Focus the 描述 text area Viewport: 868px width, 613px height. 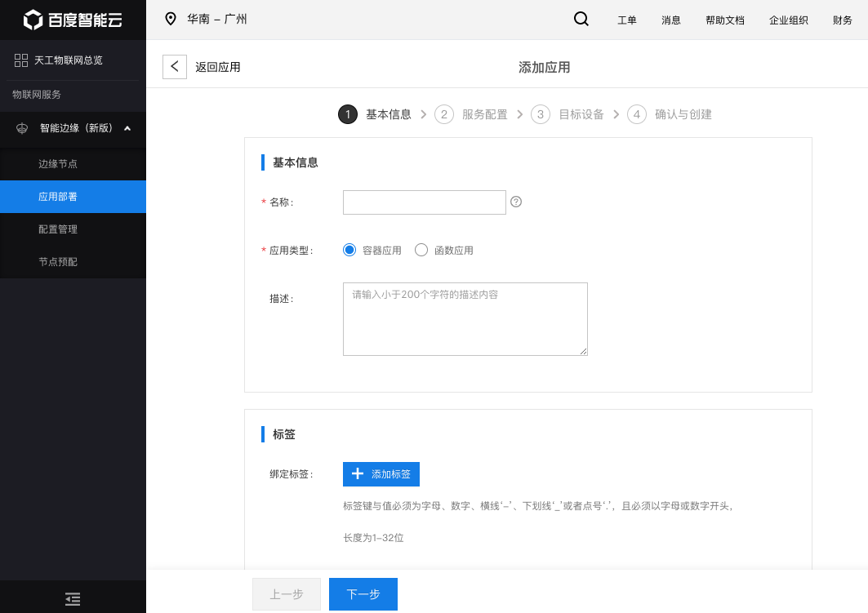465,319
